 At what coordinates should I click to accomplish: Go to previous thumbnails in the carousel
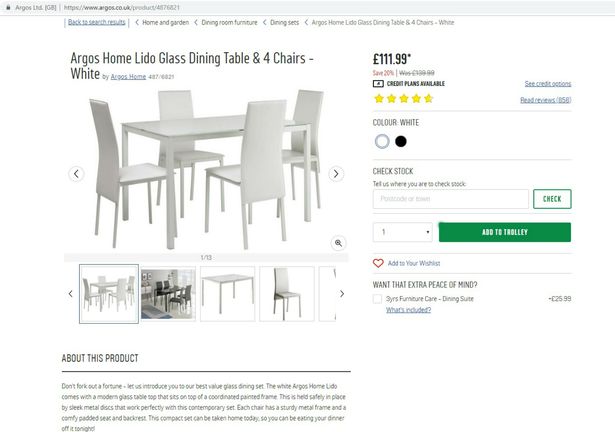point(71,293)
